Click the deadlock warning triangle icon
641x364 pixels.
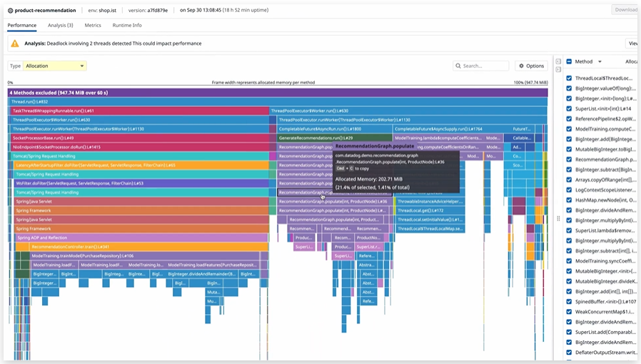14,44
